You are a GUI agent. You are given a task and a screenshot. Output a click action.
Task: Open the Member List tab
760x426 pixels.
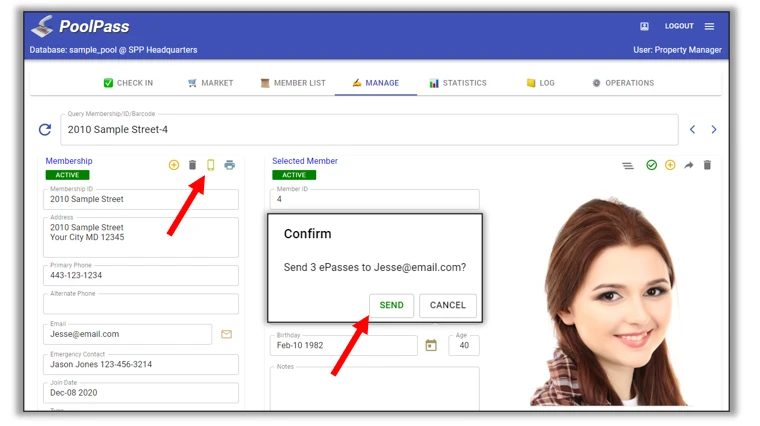pyautogui.click(x=293, y=83)
